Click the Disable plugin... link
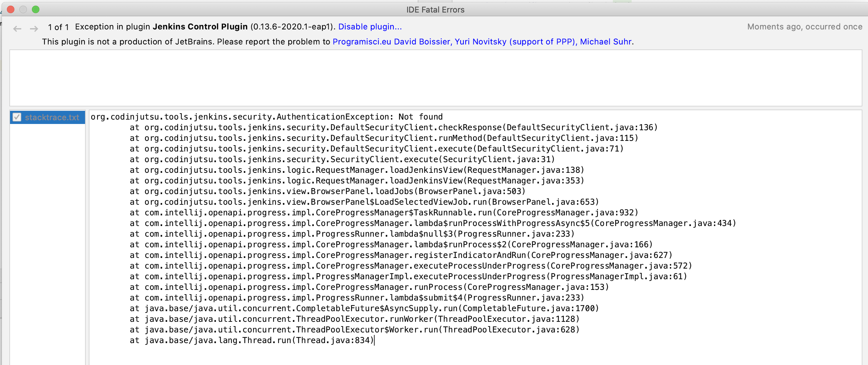 (370, 27)
